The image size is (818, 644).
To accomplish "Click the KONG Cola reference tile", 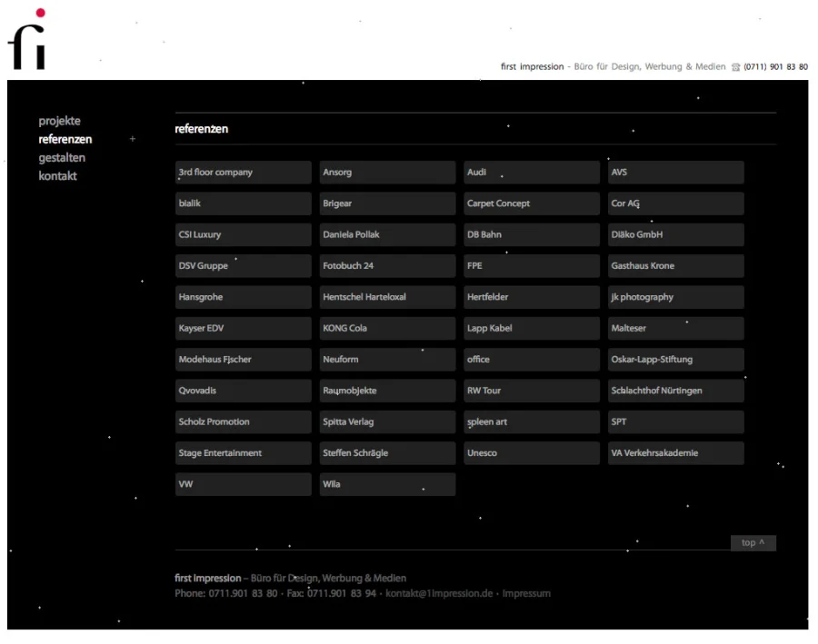I will pyautogui.click(x=387, y=328).
